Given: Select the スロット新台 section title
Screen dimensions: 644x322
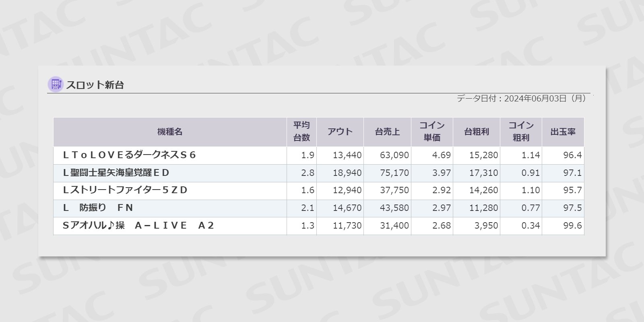Looking at the screenshot, I should coord(95,85).
